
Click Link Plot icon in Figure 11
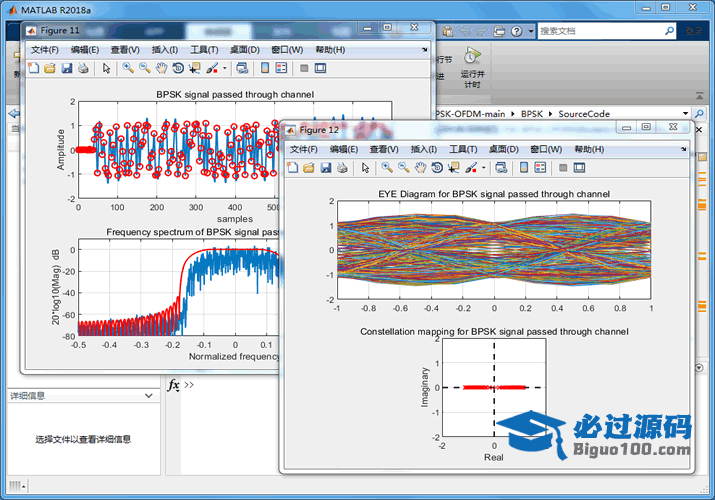[242, 68]
